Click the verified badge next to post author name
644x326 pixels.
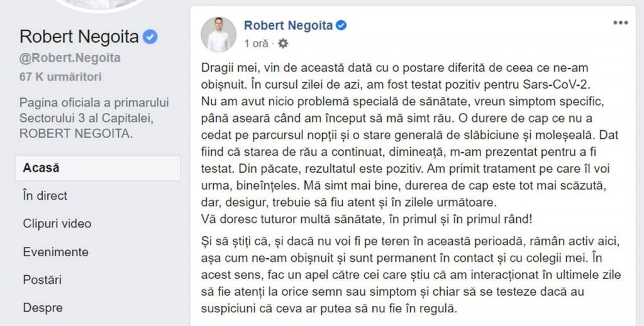coord(341,25)
